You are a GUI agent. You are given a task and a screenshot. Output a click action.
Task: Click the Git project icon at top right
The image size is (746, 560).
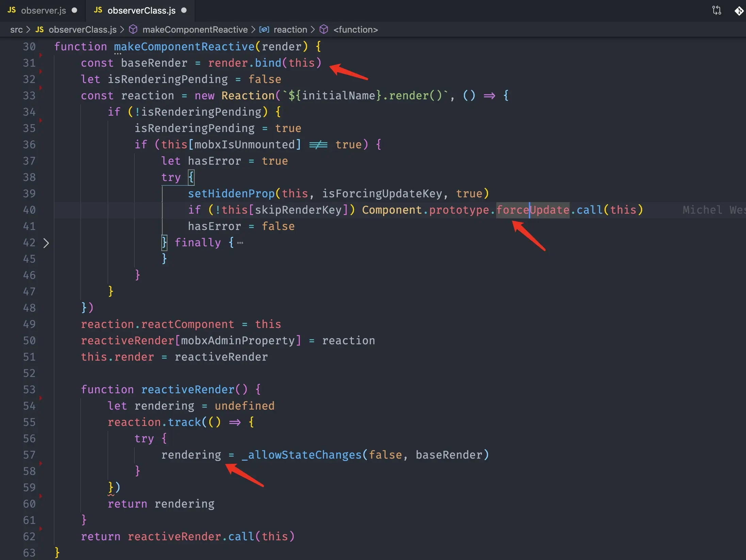tap(739, 11)
